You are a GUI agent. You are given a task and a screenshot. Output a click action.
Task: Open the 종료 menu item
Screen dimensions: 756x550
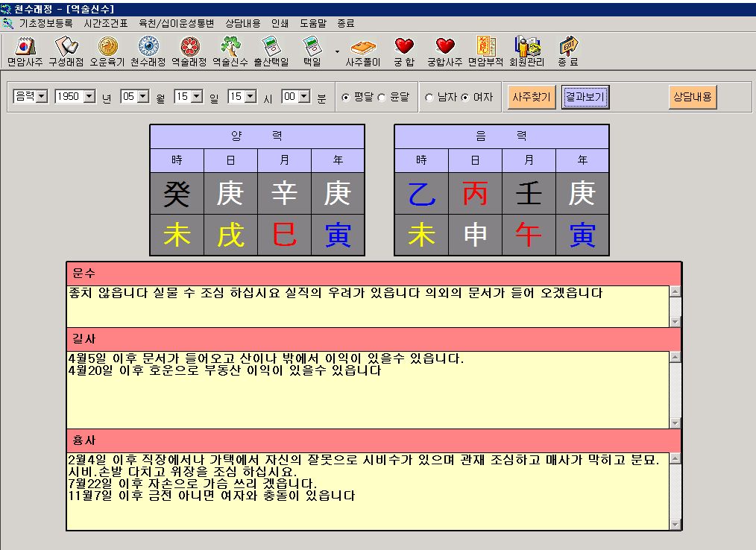tap(346, 23)
